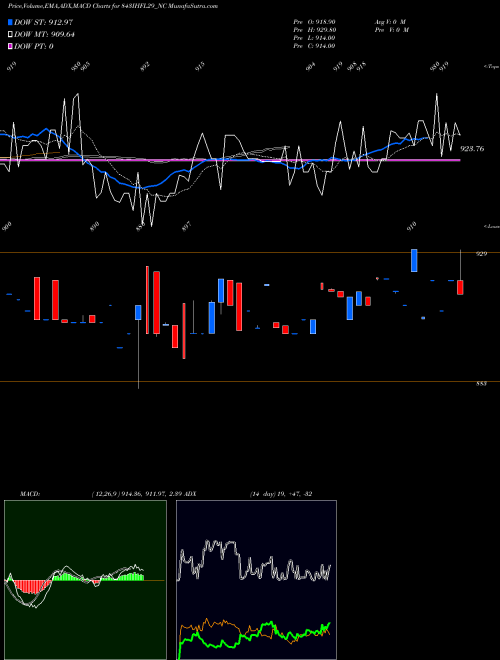Select the 'DOW ST: 912.97' legend text

(43, 22)
